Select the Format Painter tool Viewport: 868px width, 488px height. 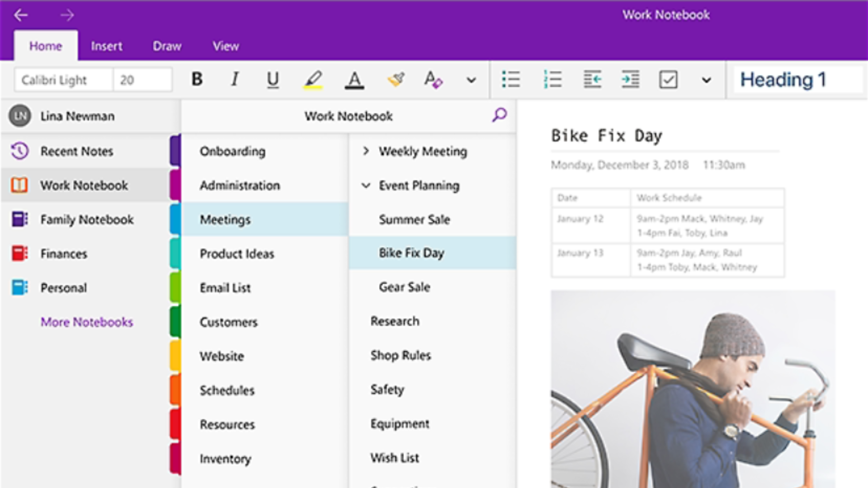[x=395, y=80]
